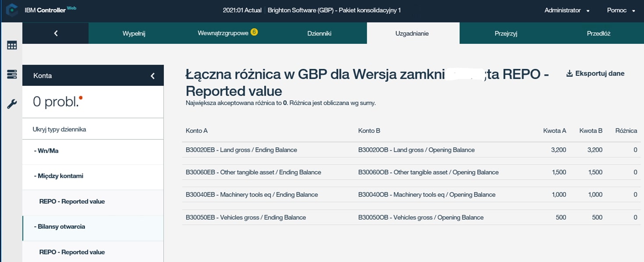Collapse the Konta panel with chevron

[152, 76]
